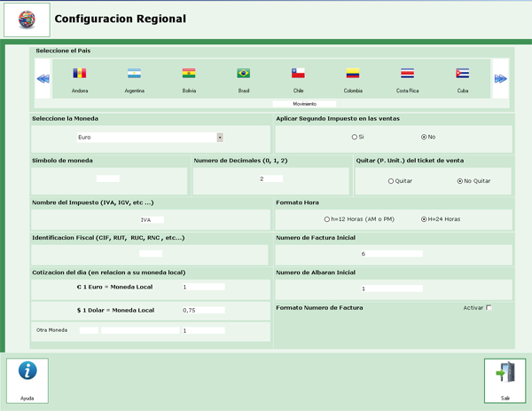Pick the Cuba flag
Screen dimensions: 532x411
pyautogui.click(x=462, y=74)
